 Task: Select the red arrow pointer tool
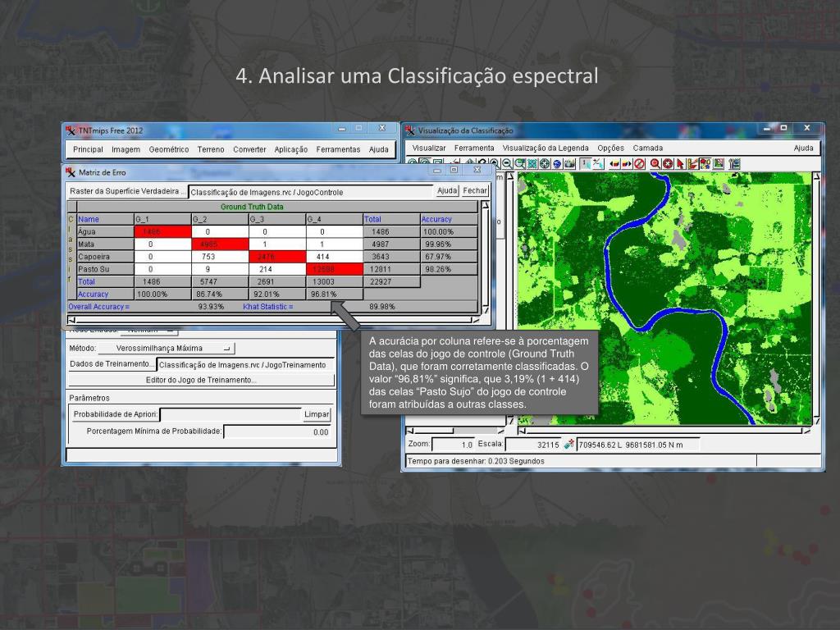680,164
